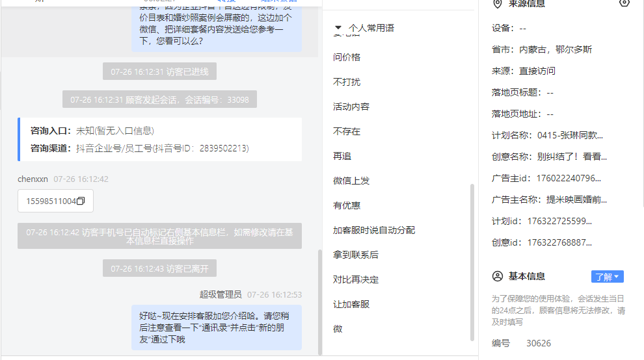
Task: Click 来源 value 直接访问
Action: 537,71
